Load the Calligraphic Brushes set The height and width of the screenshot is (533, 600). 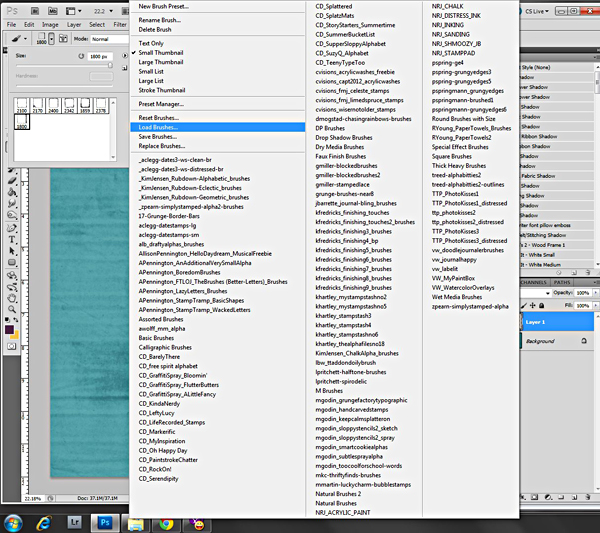pos(165,347)
